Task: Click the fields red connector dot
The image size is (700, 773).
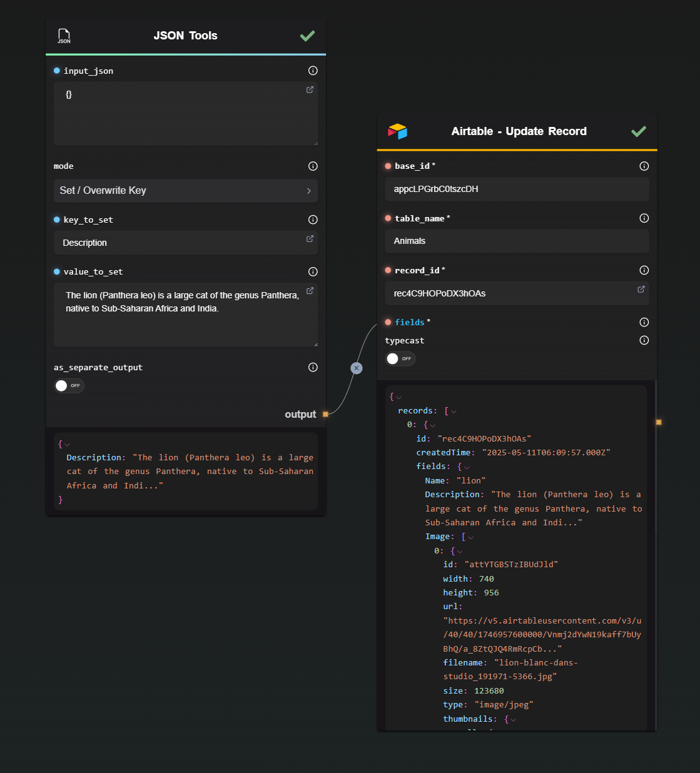Action: pos(388,322)
